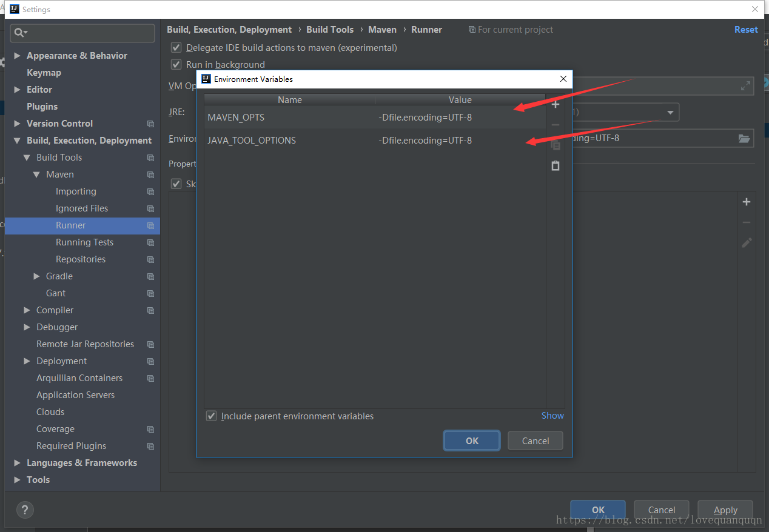This screenshot has height=532, width=769.
Task: Click project icon beside Version Control
Action: point(150,124)
